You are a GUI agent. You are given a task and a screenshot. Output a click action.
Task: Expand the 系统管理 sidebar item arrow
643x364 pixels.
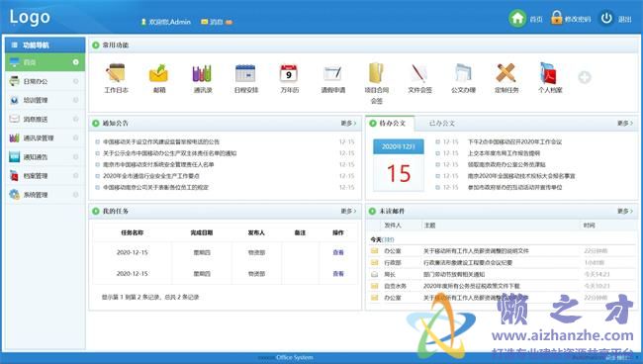76,195
